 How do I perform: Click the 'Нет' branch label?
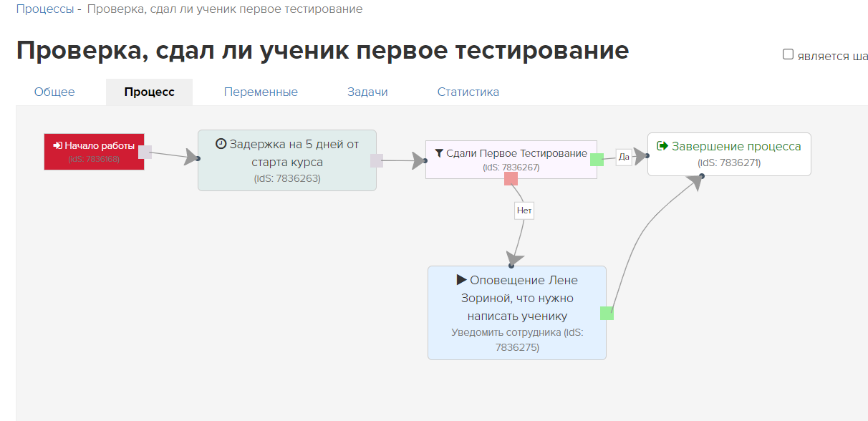point(524,210)
